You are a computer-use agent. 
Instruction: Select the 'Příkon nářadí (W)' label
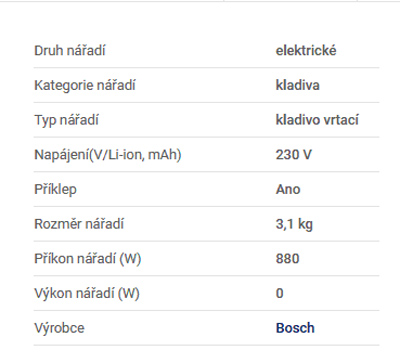[88, 259]
